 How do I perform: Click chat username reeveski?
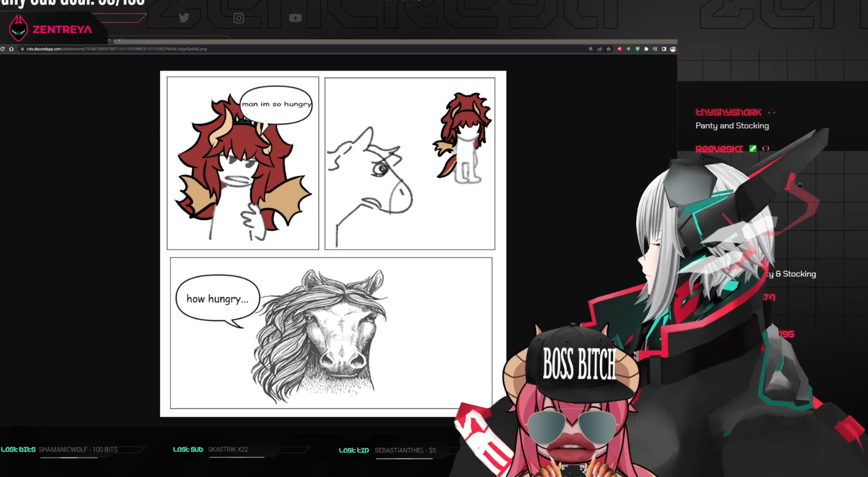point(719,149)
